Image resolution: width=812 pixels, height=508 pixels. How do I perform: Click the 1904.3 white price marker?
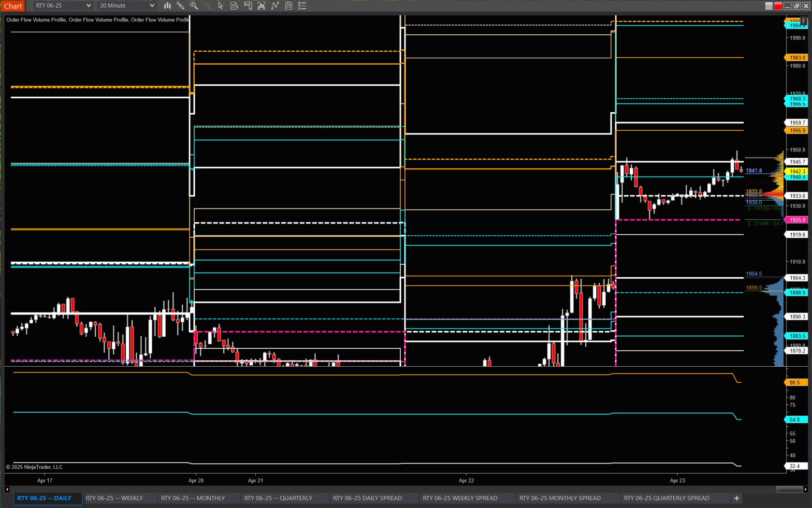(x=797, y=278)
